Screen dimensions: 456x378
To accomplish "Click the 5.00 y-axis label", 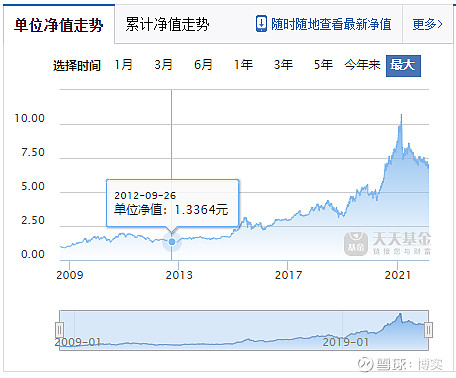I will [33, 186].
